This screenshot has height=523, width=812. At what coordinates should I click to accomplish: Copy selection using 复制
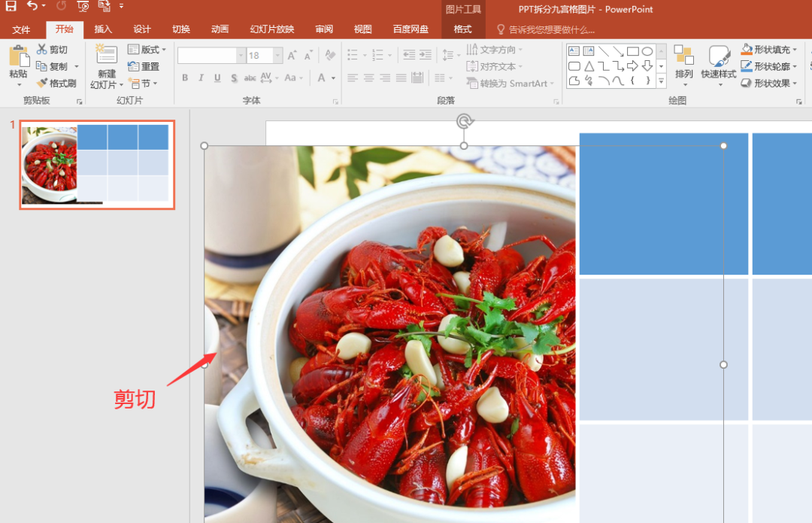(53, 66)
